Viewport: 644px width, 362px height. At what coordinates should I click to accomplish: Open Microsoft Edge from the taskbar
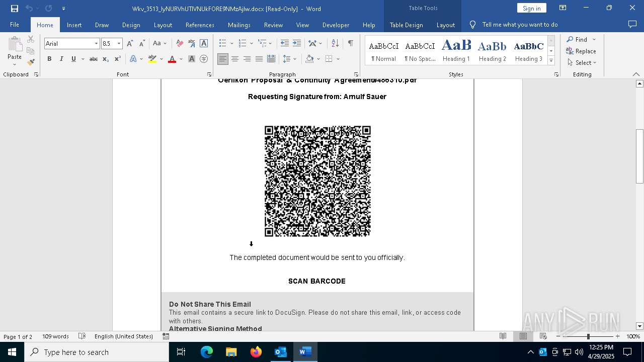(207, 352)
